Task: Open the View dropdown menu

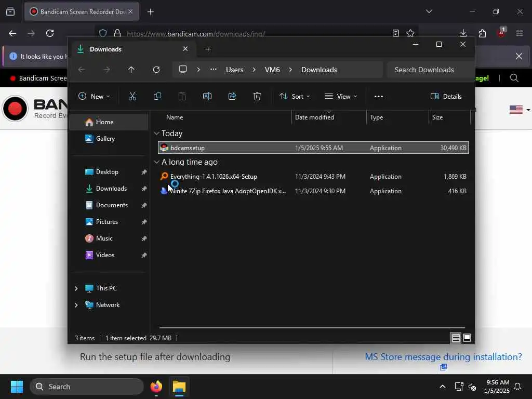Action: 341,97
